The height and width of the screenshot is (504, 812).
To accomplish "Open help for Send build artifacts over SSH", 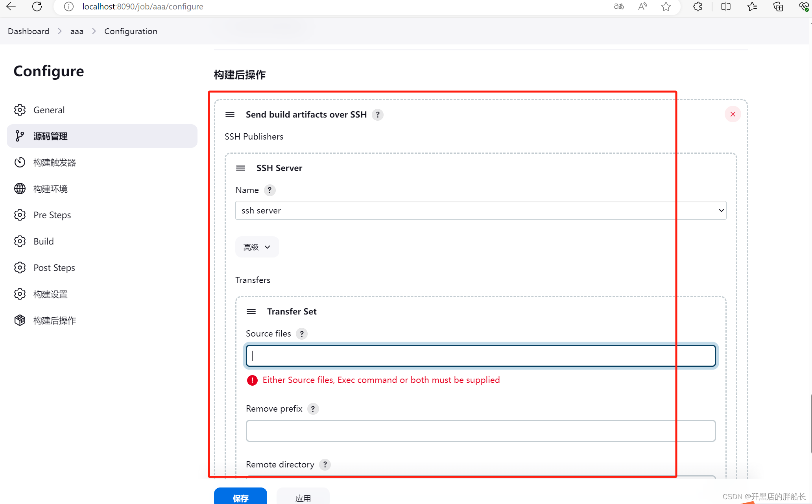I will point(378,114).
